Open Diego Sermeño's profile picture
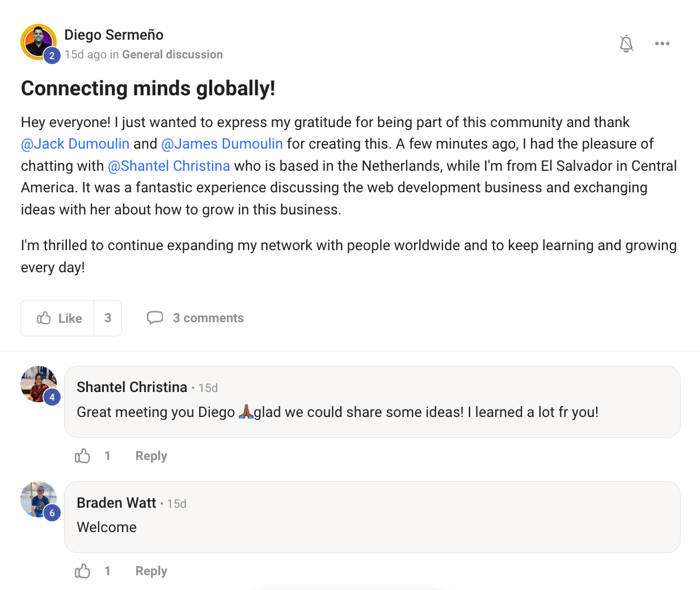The width and height of the screenshot is (700, 590). point(38,42)
